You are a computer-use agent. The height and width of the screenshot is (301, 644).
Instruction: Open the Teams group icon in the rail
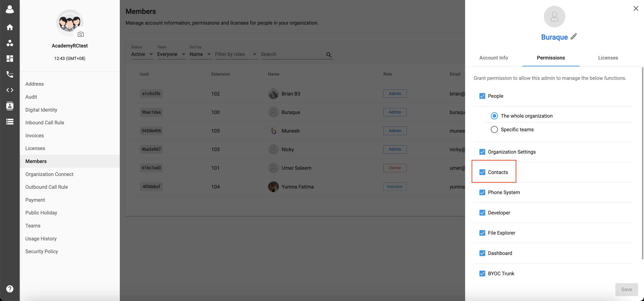pyautogui.click(x=10, y=43)
